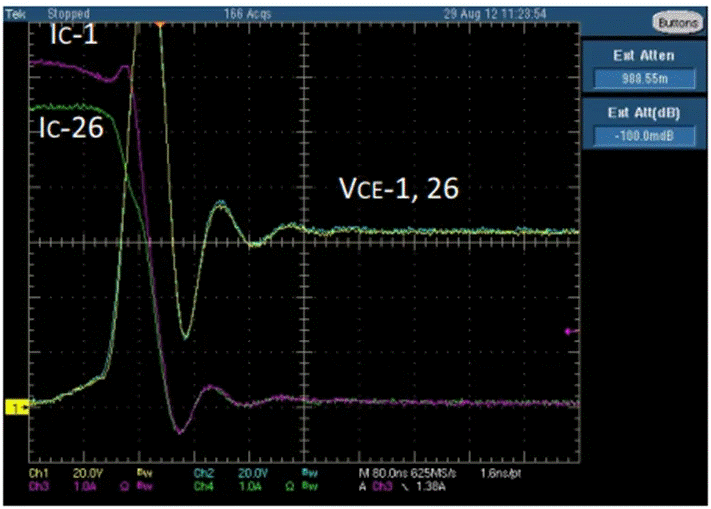Click the Ch4 green Bw icon
711x509 pixels.
tap(310, 486)
